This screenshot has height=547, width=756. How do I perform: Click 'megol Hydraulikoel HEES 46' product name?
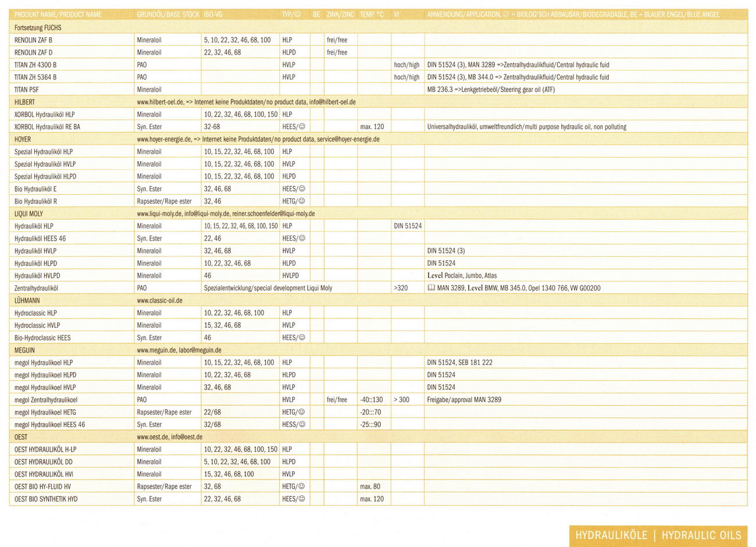[x=49, y=424]
